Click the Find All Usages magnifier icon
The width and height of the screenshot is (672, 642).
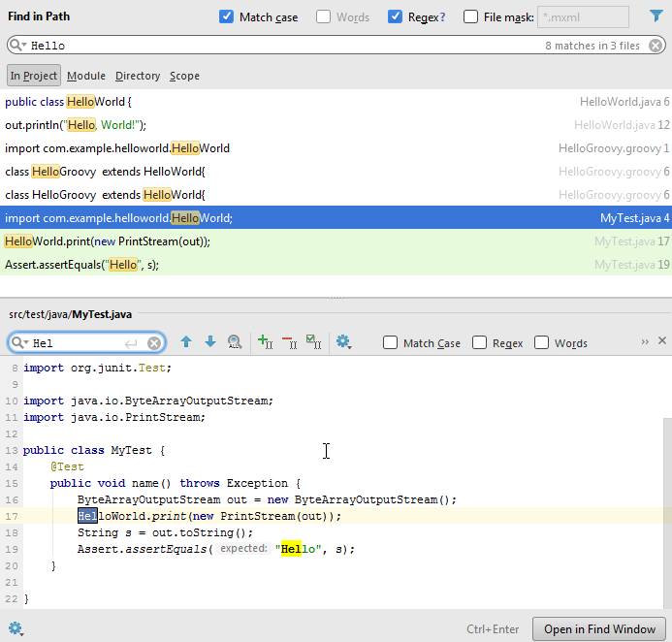[x=234, y=342]
